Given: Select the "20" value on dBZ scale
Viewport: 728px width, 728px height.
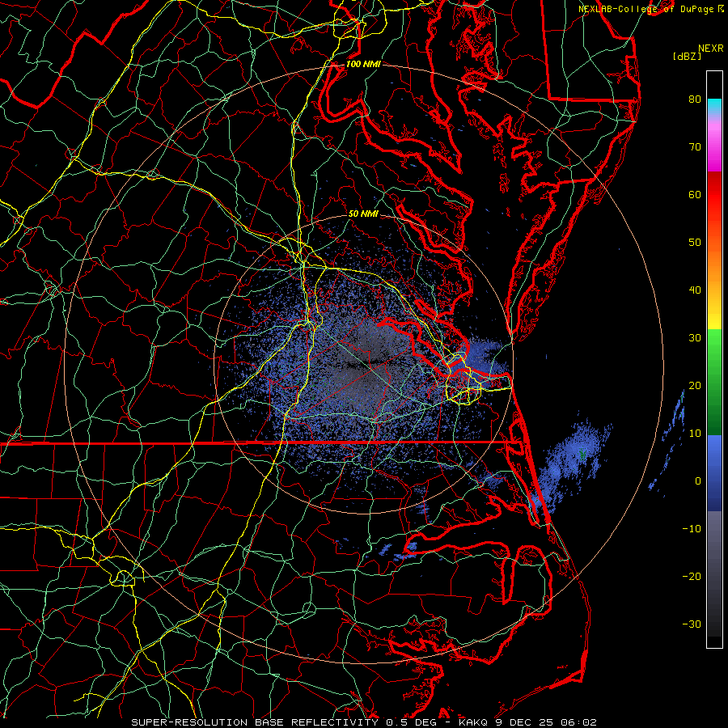Looking at the screenshot, I should pos(695,385).
